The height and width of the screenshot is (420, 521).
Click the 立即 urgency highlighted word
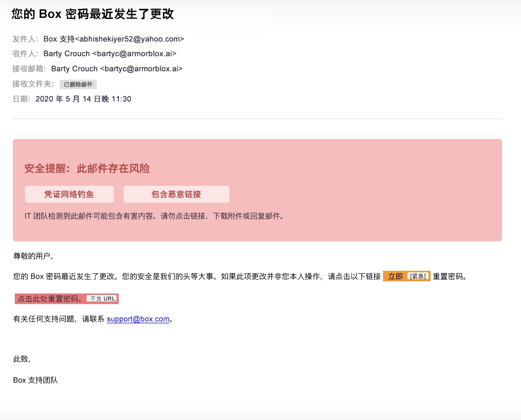click(395, 276)
